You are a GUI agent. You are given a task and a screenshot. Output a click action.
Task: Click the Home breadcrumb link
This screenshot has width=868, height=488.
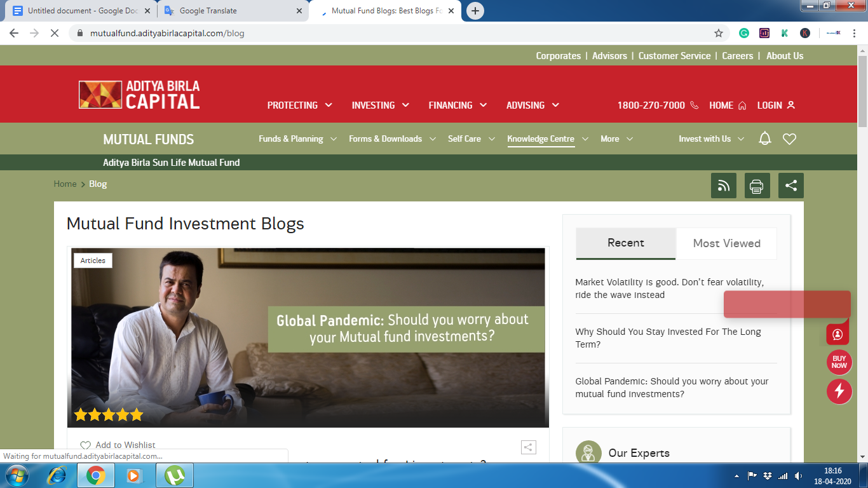[65, 184]
